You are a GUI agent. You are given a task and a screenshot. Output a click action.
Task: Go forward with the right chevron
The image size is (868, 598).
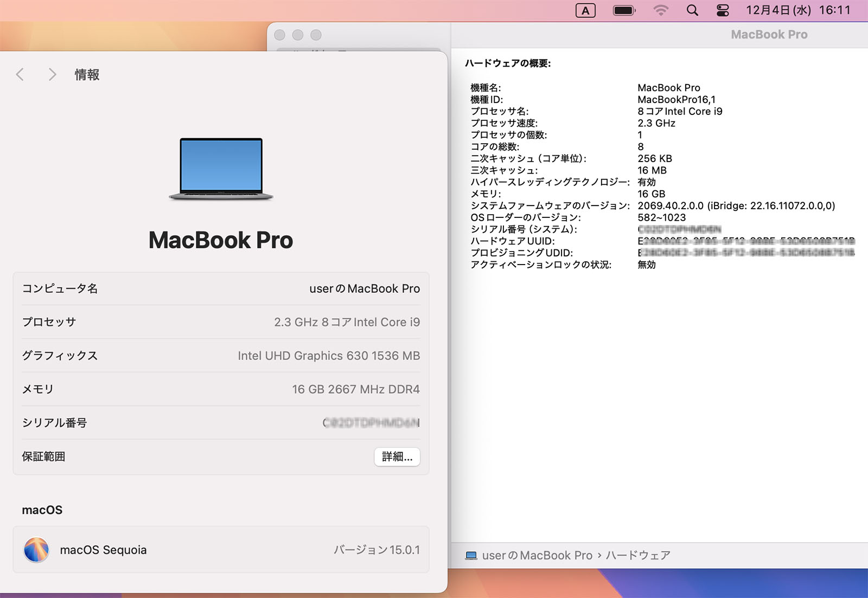tap(52, 74)
